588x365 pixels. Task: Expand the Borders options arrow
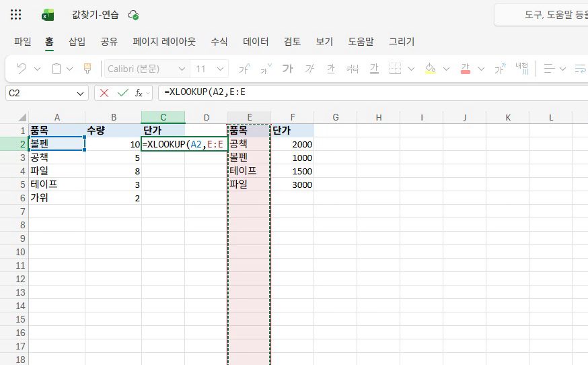click(411, 69)
